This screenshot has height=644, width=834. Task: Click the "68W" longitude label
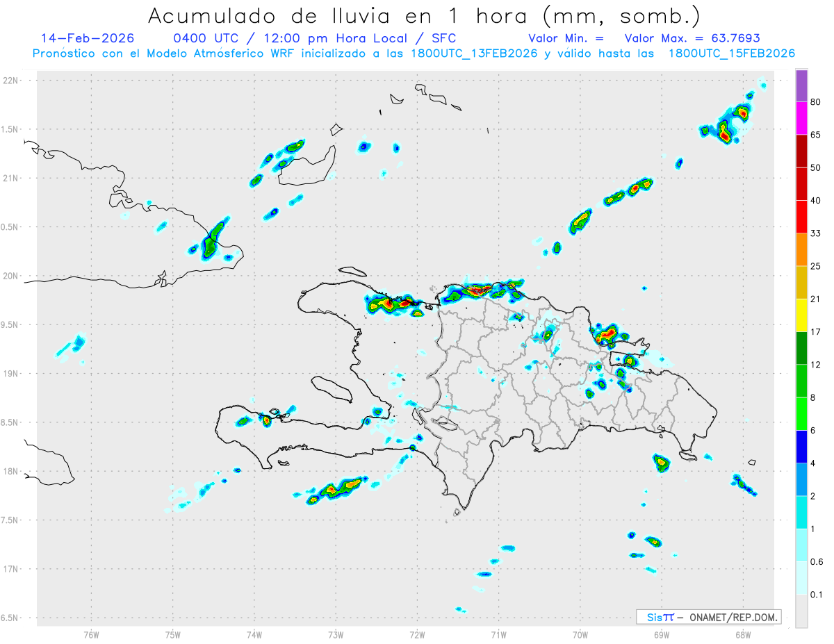(742, 634)
